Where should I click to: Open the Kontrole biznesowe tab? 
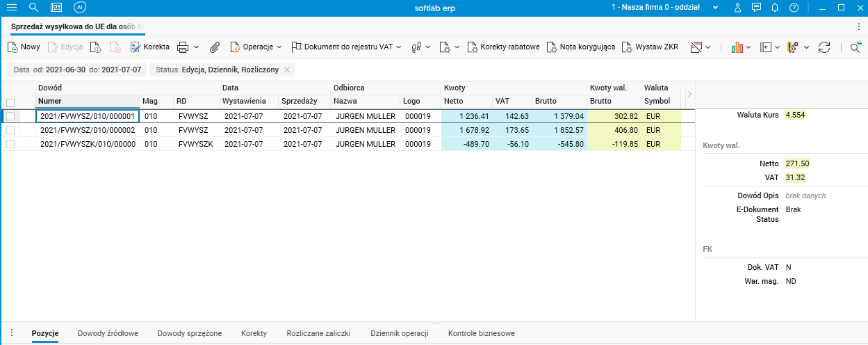click(x=482, y=333)
